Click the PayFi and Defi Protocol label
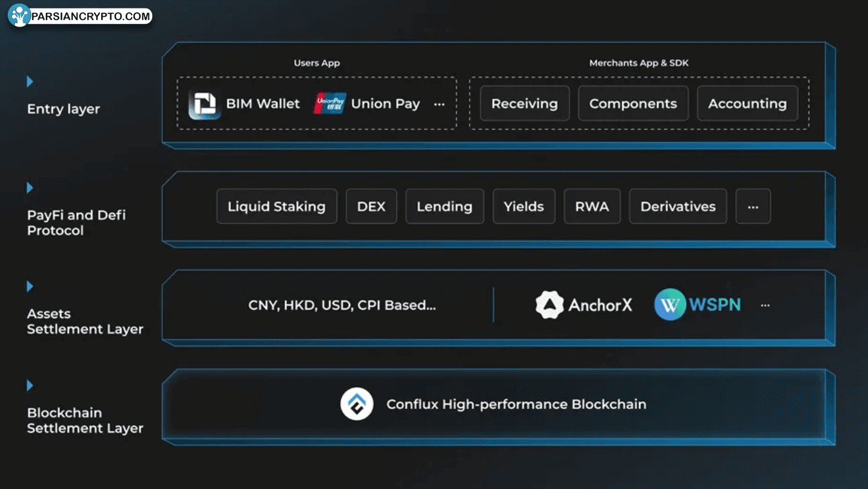Screen dimensions: 868x489 pyautogui.click(x=76, y=223)
